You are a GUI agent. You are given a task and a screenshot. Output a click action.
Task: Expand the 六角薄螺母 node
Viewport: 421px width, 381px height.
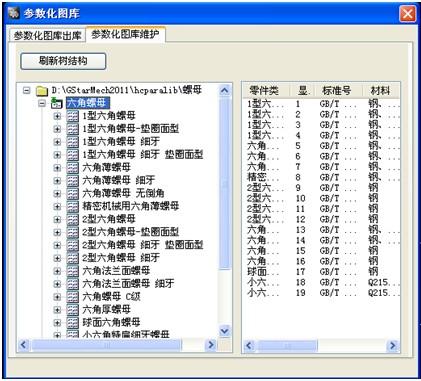pyautogui.click(x=57, y=168)
